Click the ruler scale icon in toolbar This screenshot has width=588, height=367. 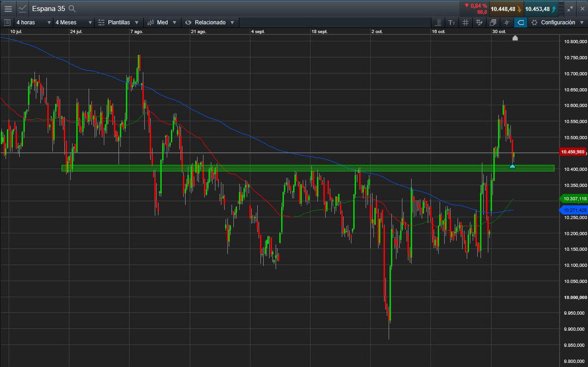(438, 23)
